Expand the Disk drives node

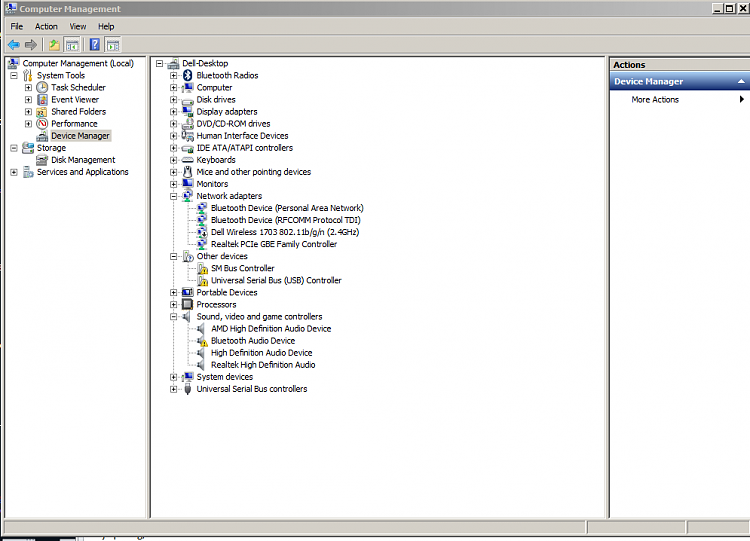[x=174, y=99]
